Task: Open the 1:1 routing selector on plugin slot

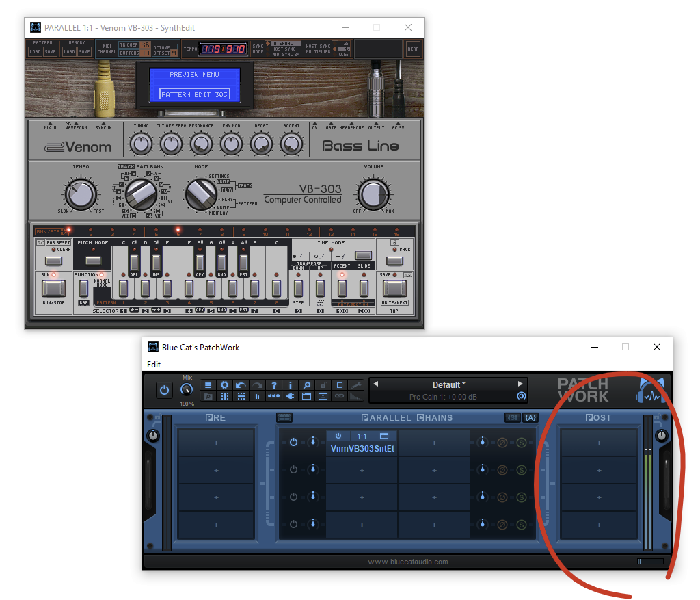Action: click(x=362, y=436)
